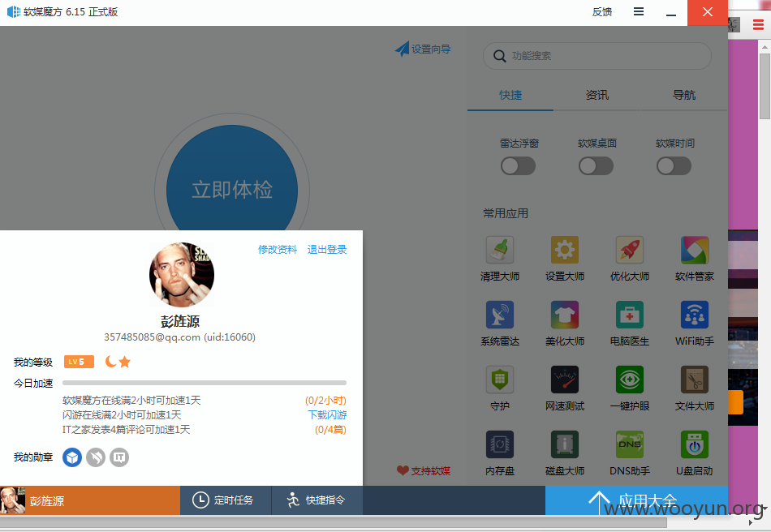Launch 网速测试 speedometer icon
The height and width of the screenshot is (532, 771).
click(x=565, y=380)
